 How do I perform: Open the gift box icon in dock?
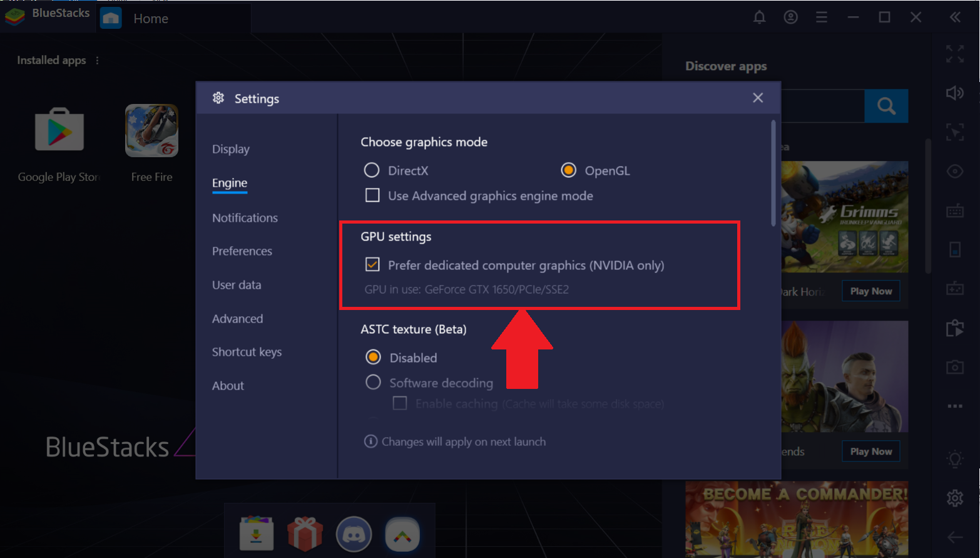(305, 534)
